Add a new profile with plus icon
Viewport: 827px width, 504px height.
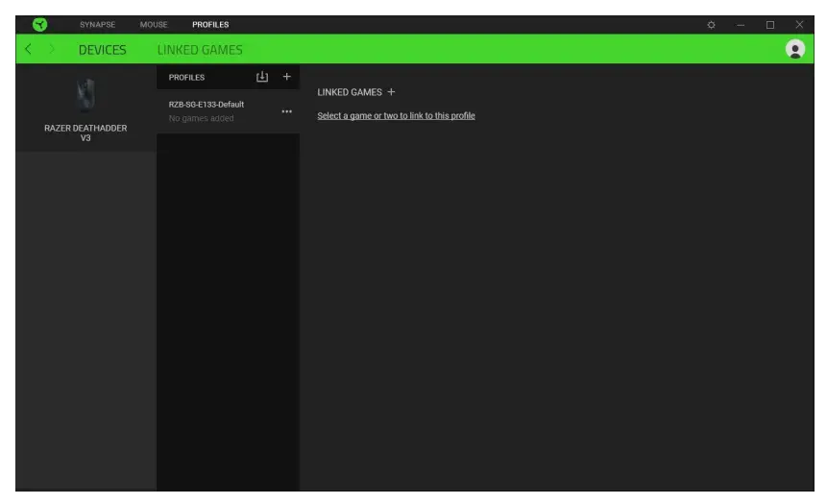tap(287, 77)
